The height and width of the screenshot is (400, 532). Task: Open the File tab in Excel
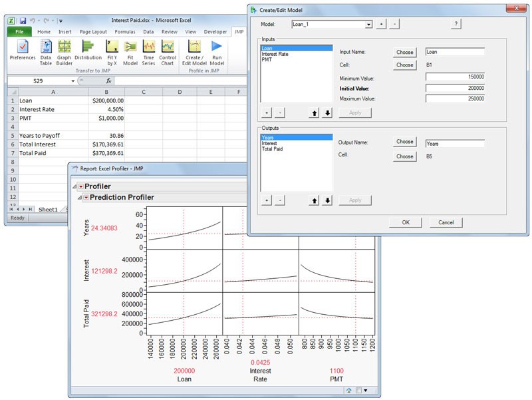click(19, 31)
